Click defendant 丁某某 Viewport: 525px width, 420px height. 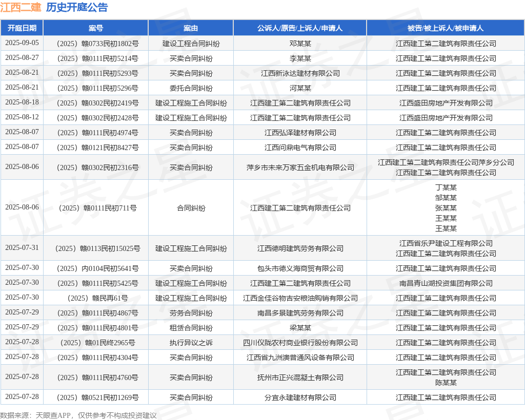446,187
